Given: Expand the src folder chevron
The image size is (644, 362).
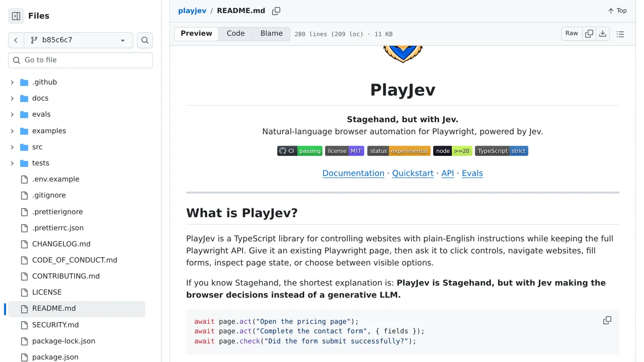Looking at the screenshot, I should click(12, 147).
